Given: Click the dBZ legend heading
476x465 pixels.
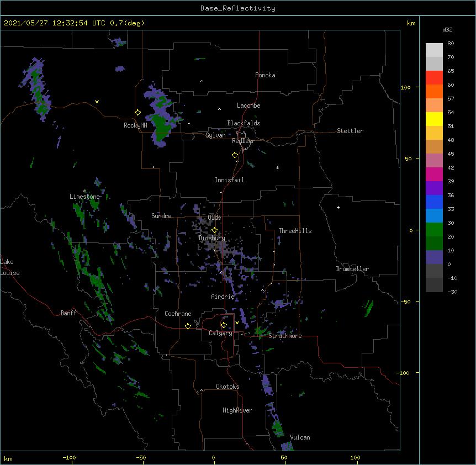Looking at the screenshot, I should (447, 29).
